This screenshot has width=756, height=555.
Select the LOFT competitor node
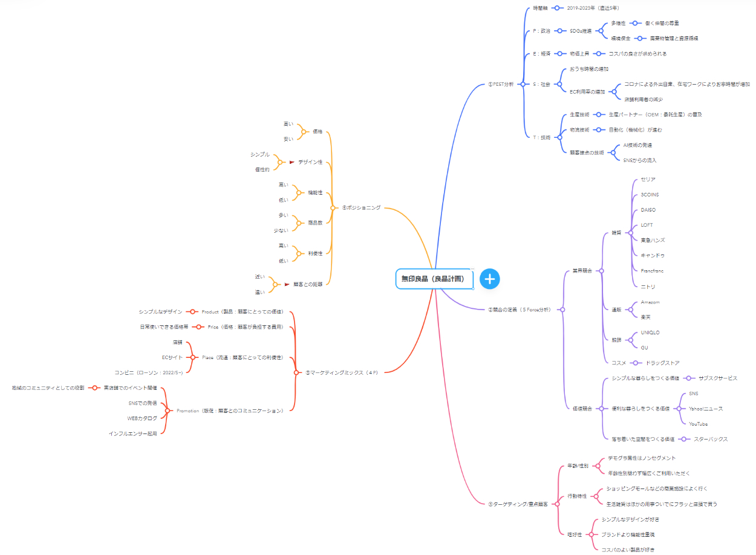click(x=647, y=225)
